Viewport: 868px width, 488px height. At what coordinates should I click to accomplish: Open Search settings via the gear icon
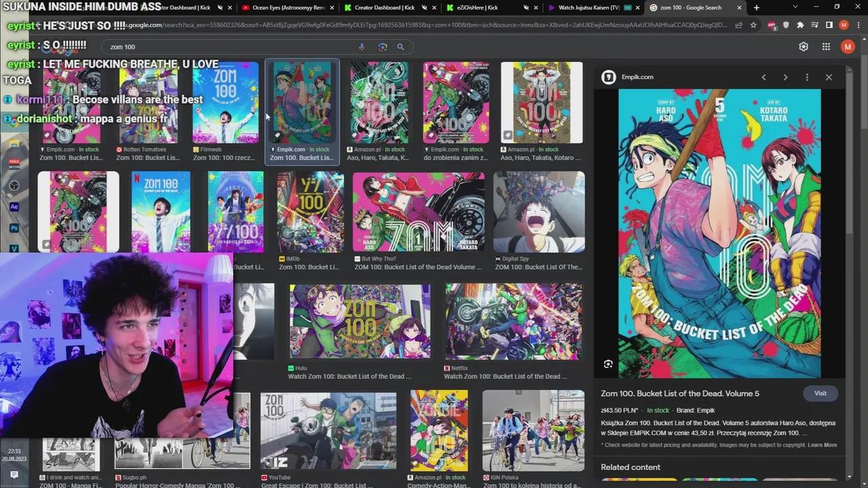pos(804,47)
